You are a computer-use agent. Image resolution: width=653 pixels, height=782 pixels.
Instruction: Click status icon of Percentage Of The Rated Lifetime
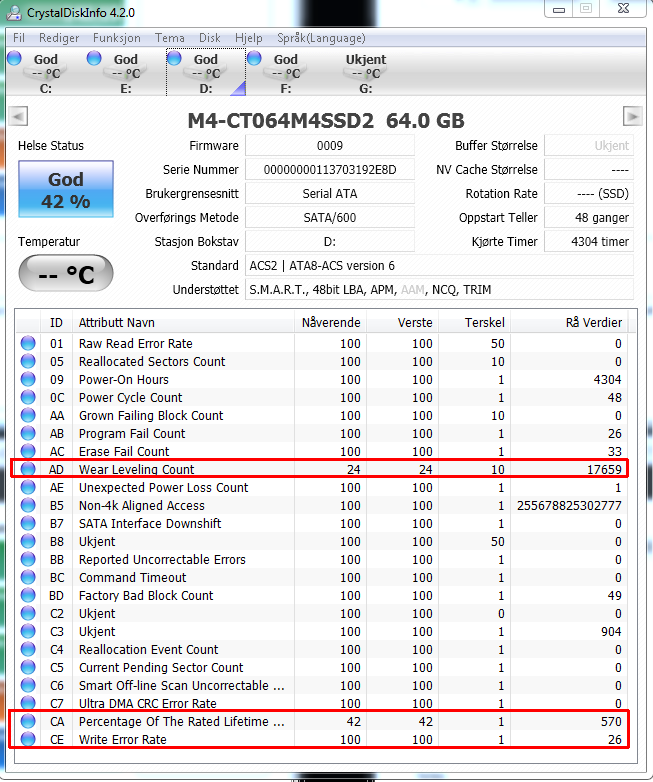tap(28, 721)
